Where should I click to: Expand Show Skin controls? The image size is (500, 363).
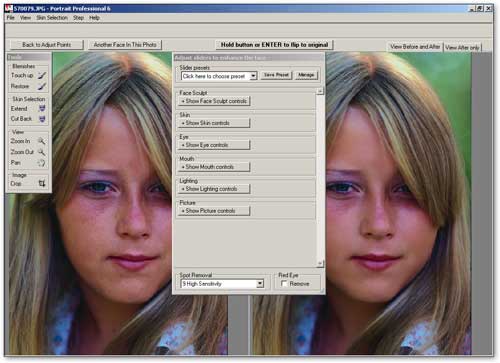click(x=214, y=123)
